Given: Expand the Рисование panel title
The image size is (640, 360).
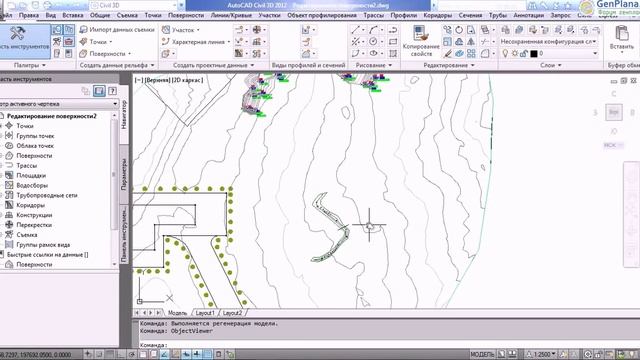Looking at the screenshot, I should point(373,65).
